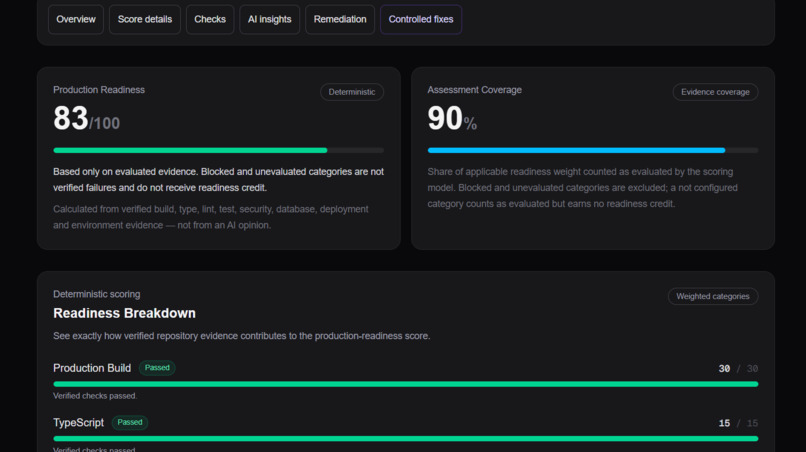This screenshot has height=452, width=806.
Task: Switch to the Score details tab
Action: (x=144, y=20)
